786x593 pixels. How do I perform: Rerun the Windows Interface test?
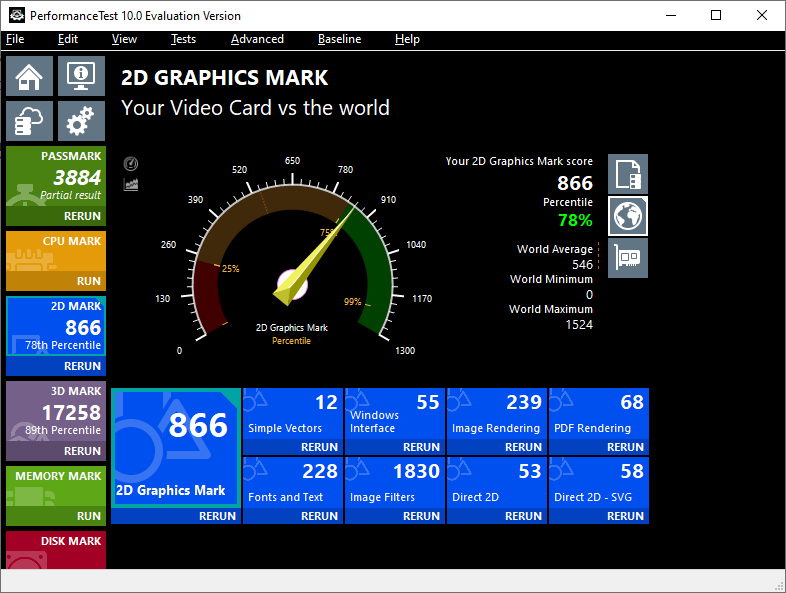click(395, 447)
